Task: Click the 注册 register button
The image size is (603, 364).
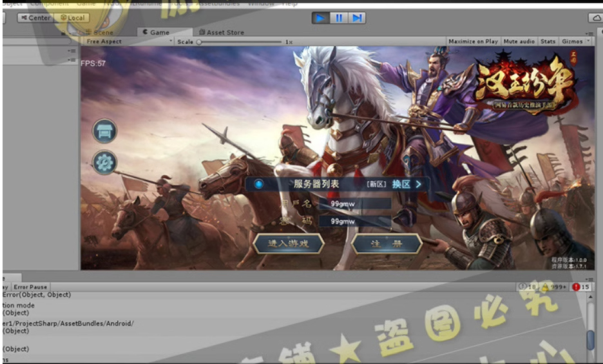Action: (x=387, y=244)
